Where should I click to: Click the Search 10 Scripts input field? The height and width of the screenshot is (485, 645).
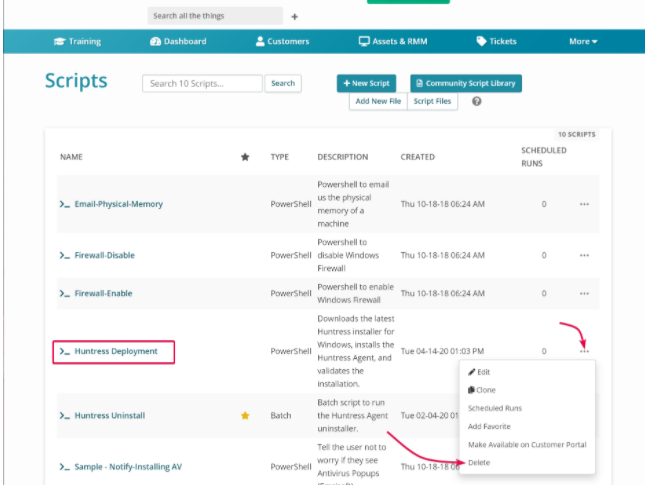tap(202, 83)
